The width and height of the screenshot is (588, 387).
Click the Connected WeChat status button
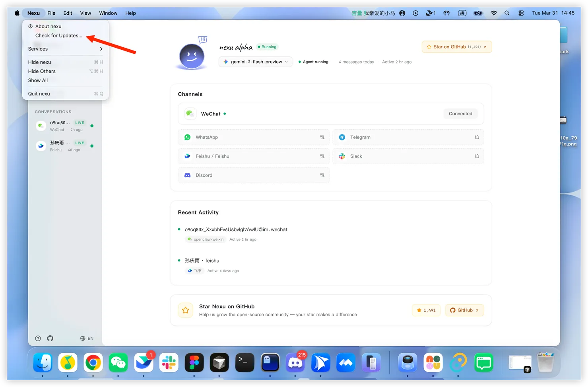[460, 114]
